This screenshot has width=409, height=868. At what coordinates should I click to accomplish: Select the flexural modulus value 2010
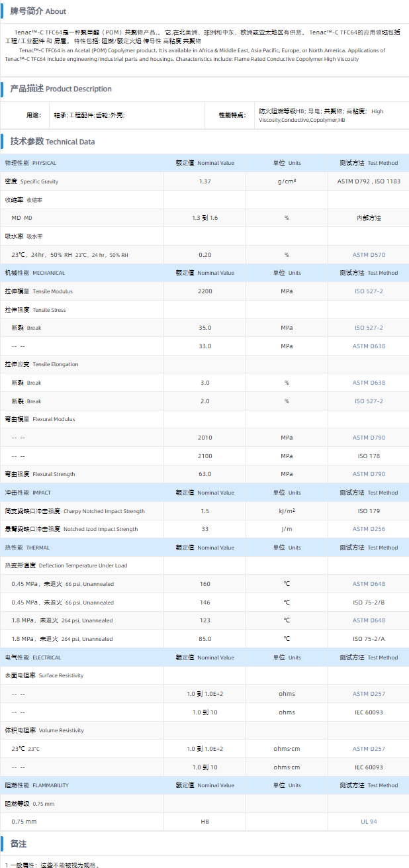point(205,438)
